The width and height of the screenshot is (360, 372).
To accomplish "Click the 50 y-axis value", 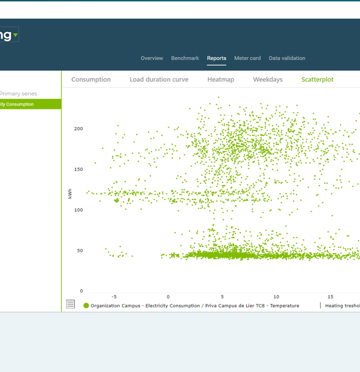I will tap(80, 251).
